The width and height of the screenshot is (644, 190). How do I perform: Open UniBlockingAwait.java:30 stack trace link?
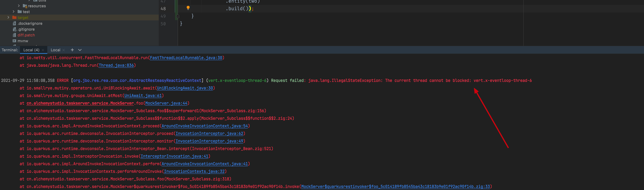185,88
